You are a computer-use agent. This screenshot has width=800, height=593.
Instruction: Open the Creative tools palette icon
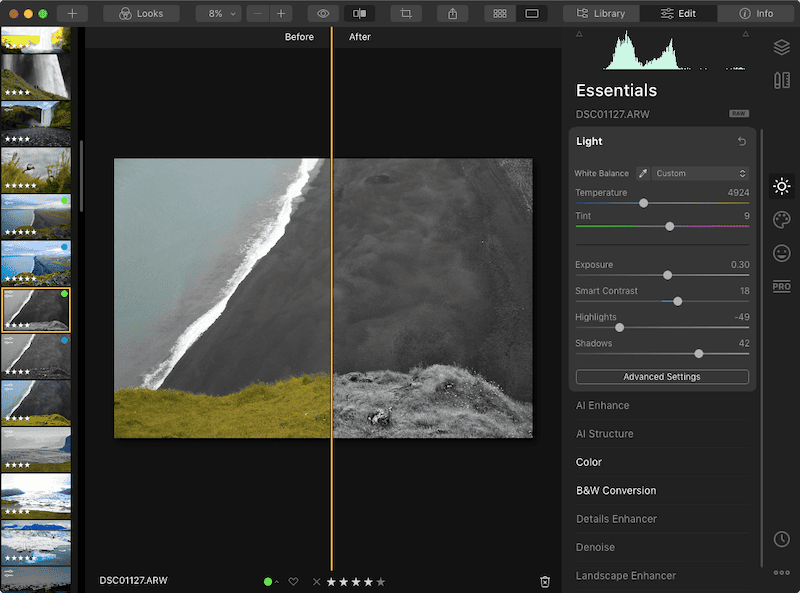[x=780, y=220]
